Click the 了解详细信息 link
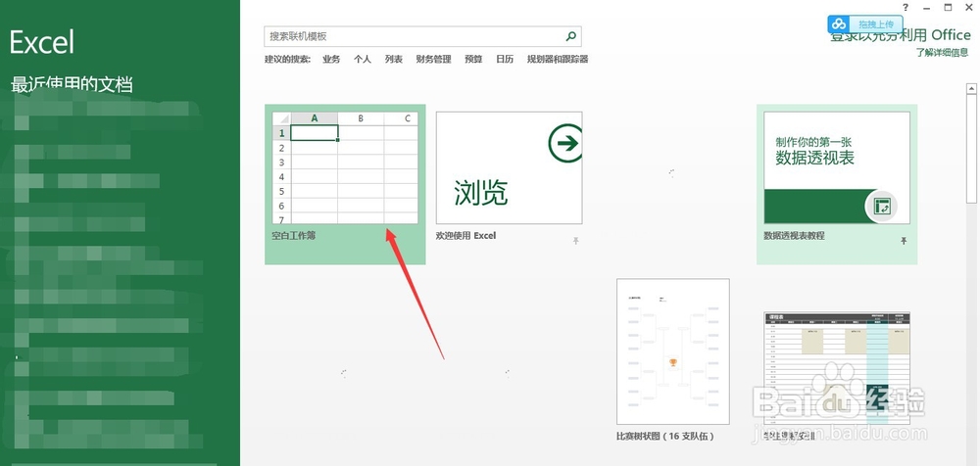Image resolution: width=980 pixels, height=466 pixels. 943,53
